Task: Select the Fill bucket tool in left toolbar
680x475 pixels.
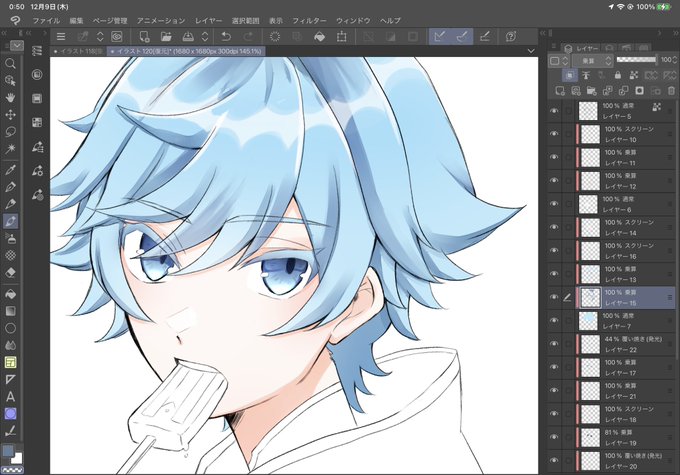Action: point(10,294)
